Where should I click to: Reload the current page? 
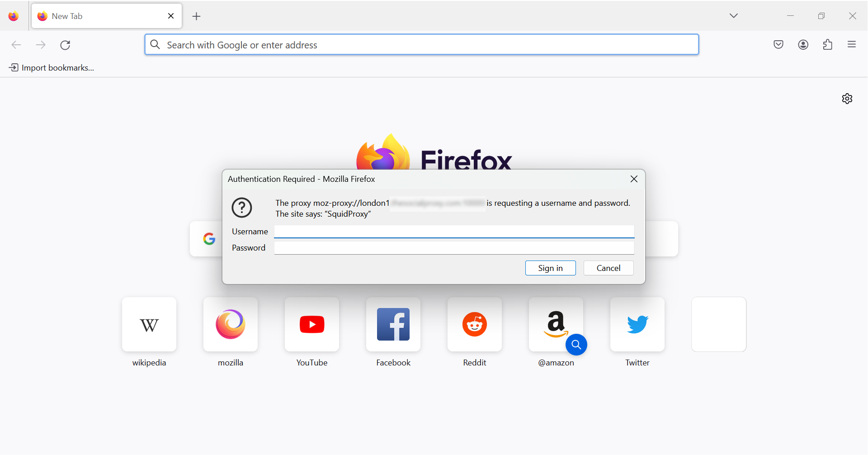tap(65, 45)
